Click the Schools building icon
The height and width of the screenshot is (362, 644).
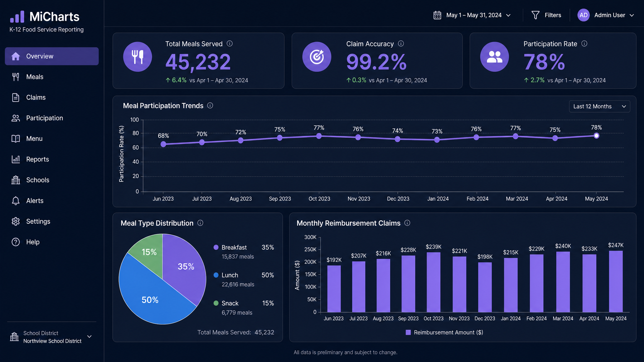15,180
